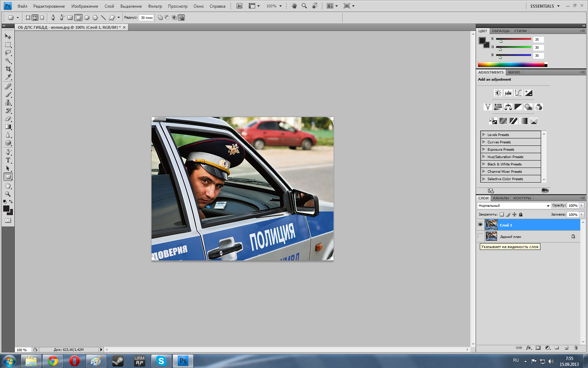588x368 pixels.
Task: Hide layer Слой 1 via eye icon
Action: coord(481,225)
